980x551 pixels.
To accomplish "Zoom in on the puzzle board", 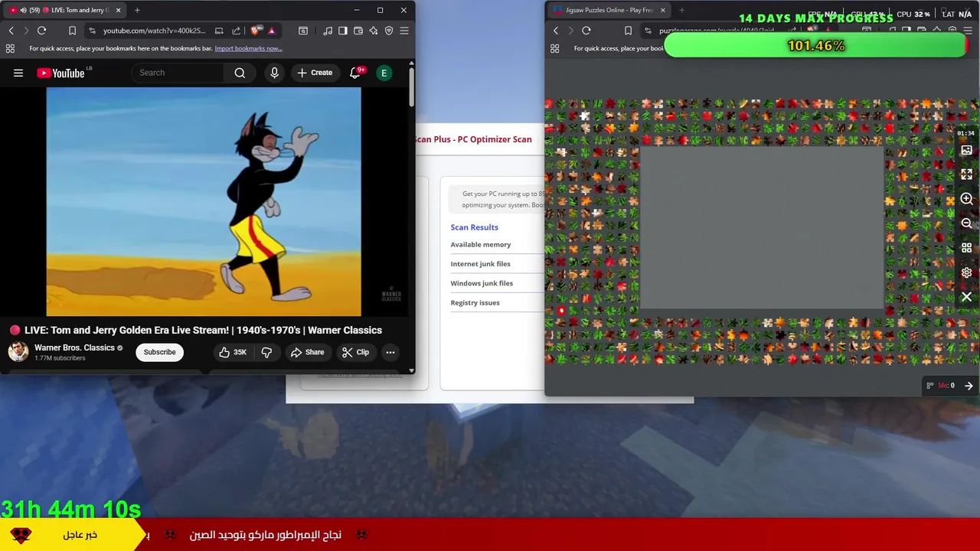I will pos(966,199).
